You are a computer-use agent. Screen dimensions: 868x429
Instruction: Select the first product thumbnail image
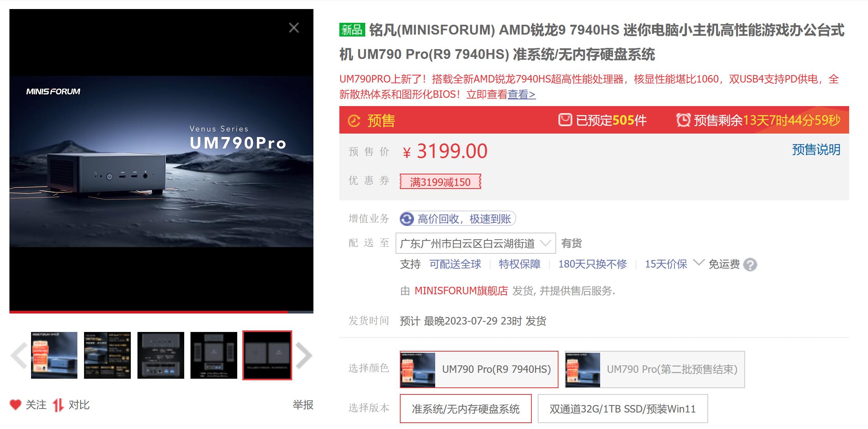point(54,356)
